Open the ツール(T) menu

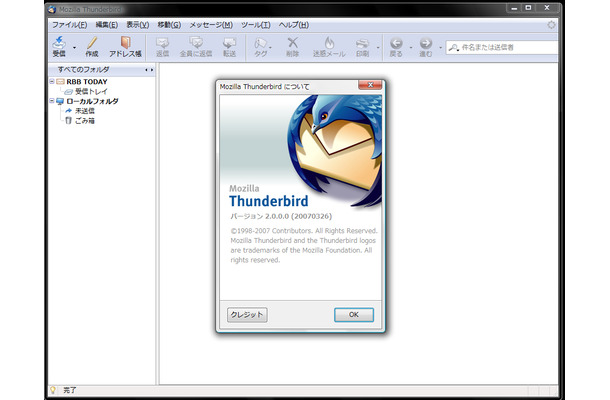(x=256, y=25)
